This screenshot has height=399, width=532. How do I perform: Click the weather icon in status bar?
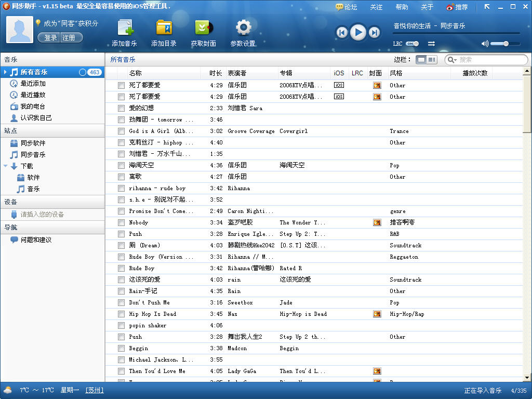[x=7, y=390]
